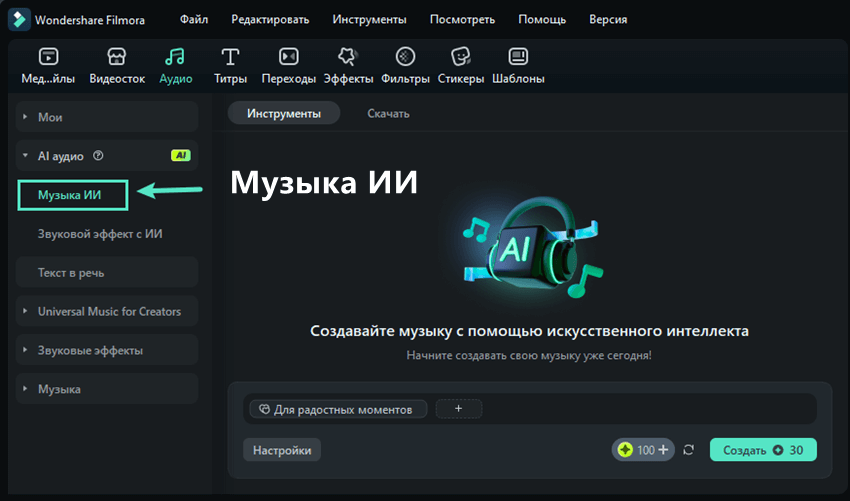850x501 pixels.
Task: Open the Эффекты effects panel
Action: click(x=348, y=66)
